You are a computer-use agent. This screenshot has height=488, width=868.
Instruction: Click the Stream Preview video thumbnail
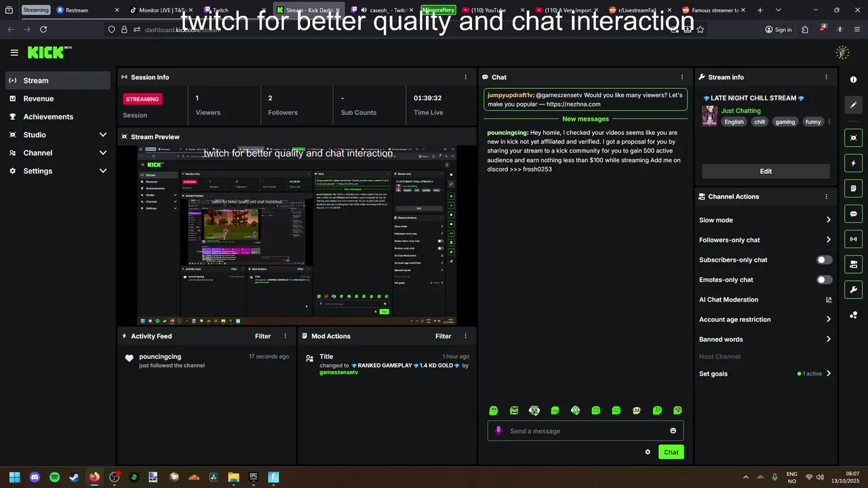tap(296, 235)
